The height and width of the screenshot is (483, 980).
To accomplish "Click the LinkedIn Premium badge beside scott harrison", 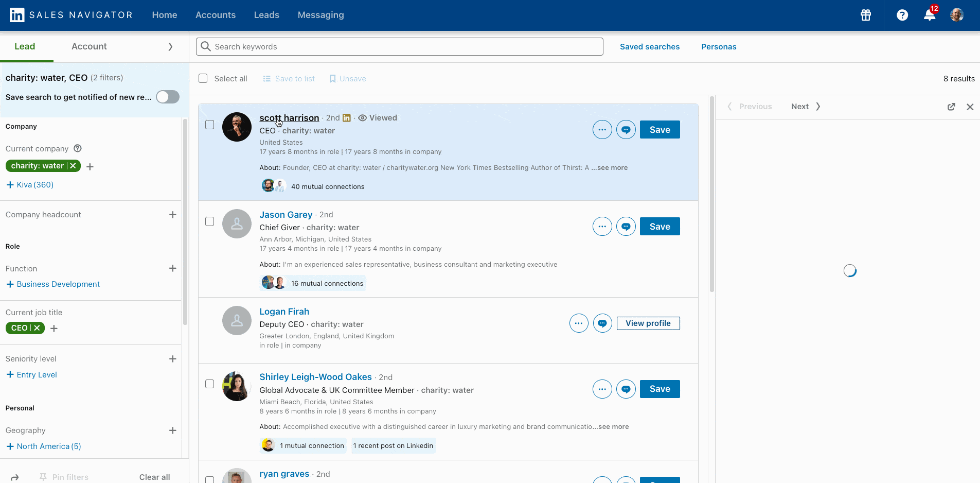I will (x=347, y=118).
